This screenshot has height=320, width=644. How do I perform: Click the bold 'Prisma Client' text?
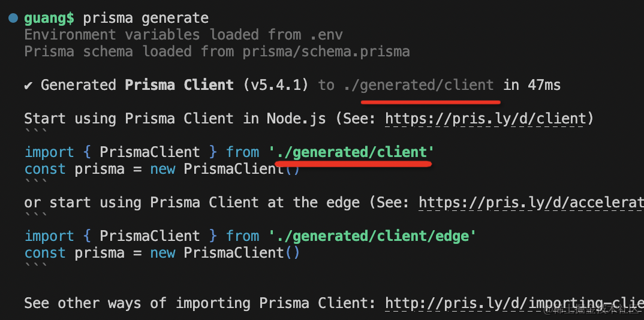click(179, 85)
